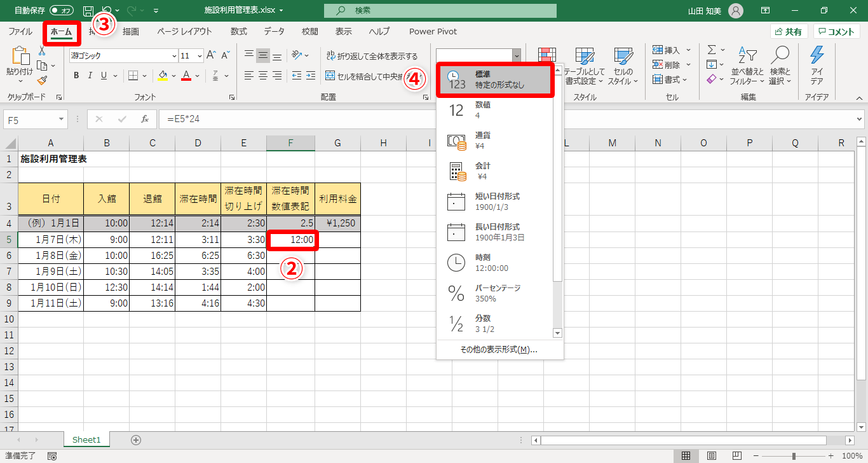Switch to the Formulas (数式) tab
This screenshot has height=463, width=868.
(239, 31)
